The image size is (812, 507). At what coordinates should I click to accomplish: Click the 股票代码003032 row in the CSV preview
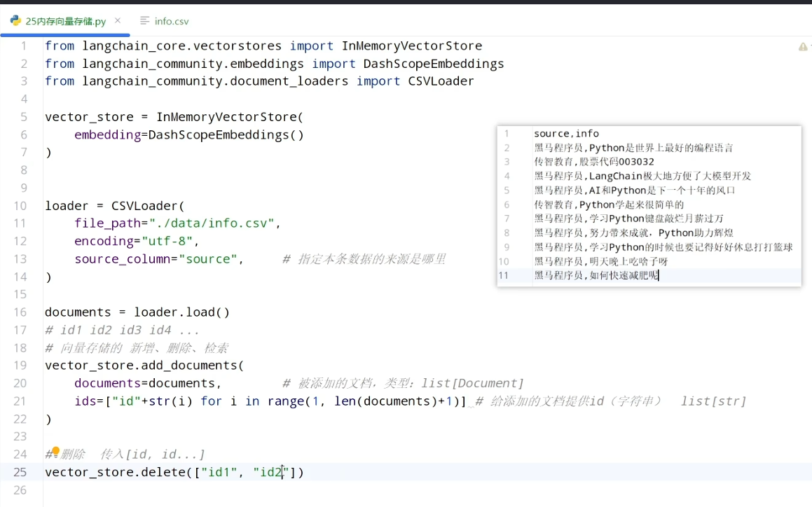[594, 162]
